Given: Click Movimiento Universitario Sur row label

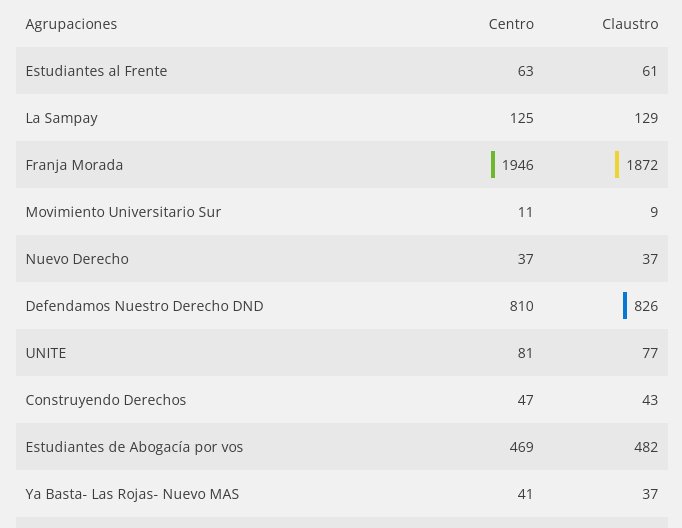Looking at the screenshot, I should [123, 212].
